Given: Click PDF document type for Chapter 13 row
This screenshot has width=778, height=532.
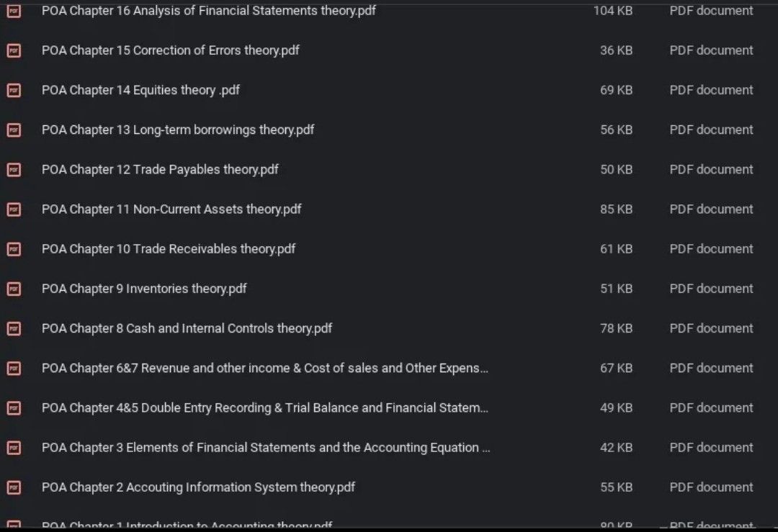Looking at the screenshot, I should coord(711,130).
